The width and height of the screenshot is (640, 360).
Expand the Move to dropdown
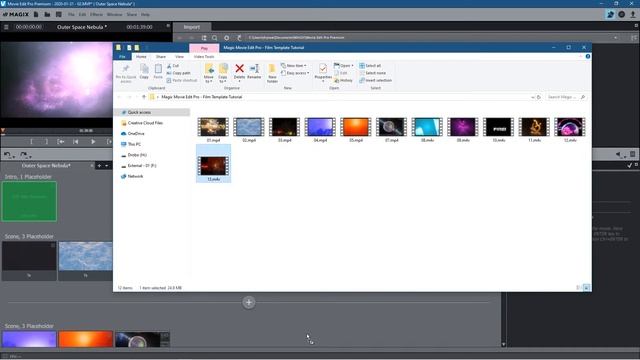pyautogui.click(x=209, y=81)
